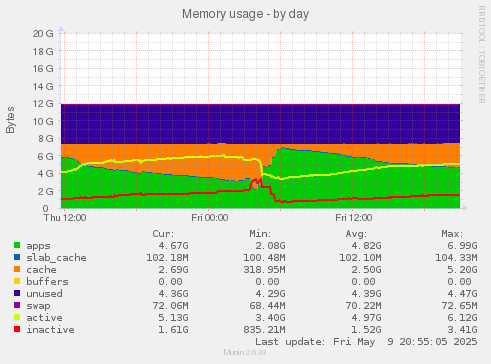Click the 'swap' legend label
Screen dimensions: 491x364
(38, 306)
